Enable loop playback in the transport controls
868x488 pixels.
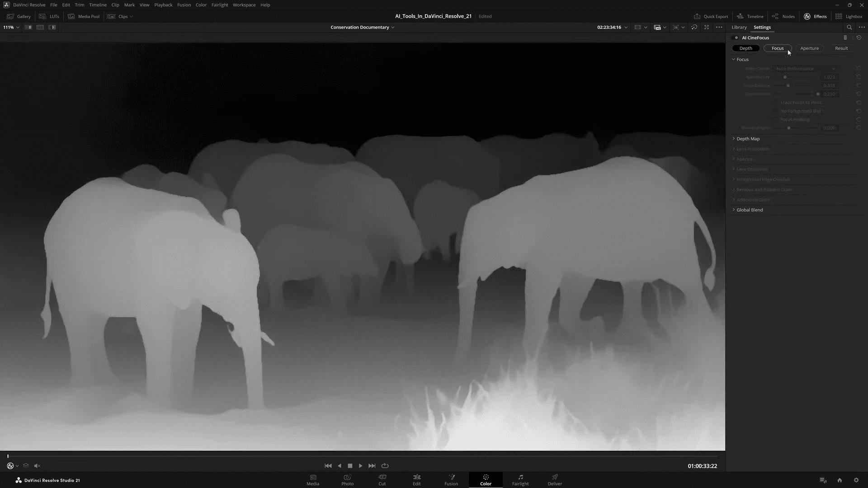(385, 465)
